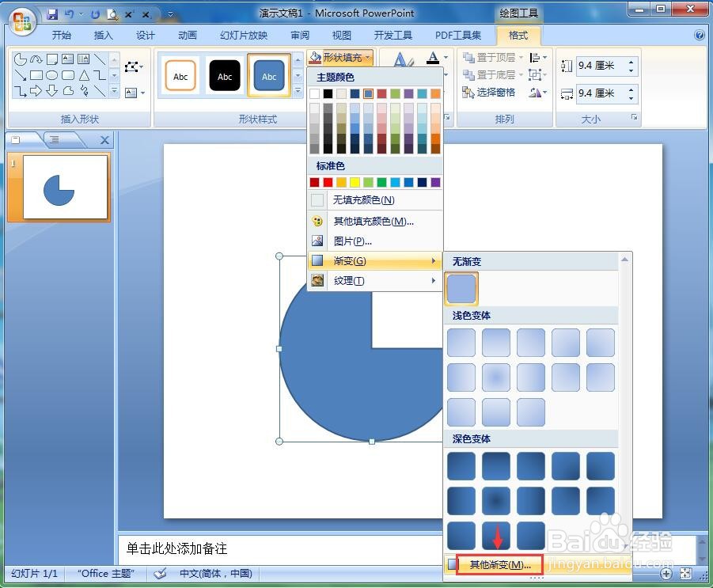Expand the Texture submenu

tap(374, 281)
